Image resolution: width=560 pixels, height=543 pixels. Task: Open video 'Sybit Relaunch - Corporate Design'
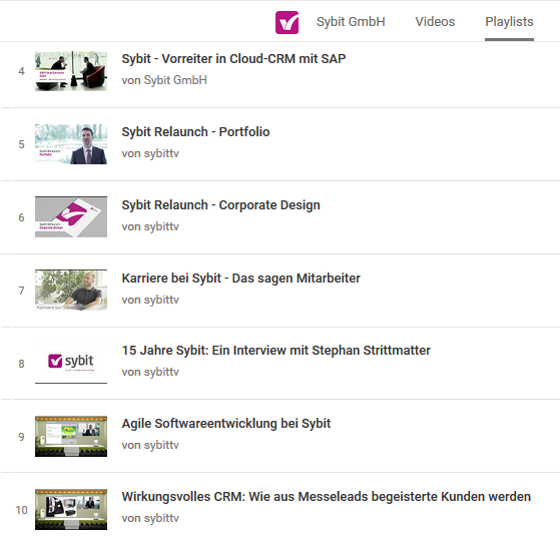click(x=221, y=205)
